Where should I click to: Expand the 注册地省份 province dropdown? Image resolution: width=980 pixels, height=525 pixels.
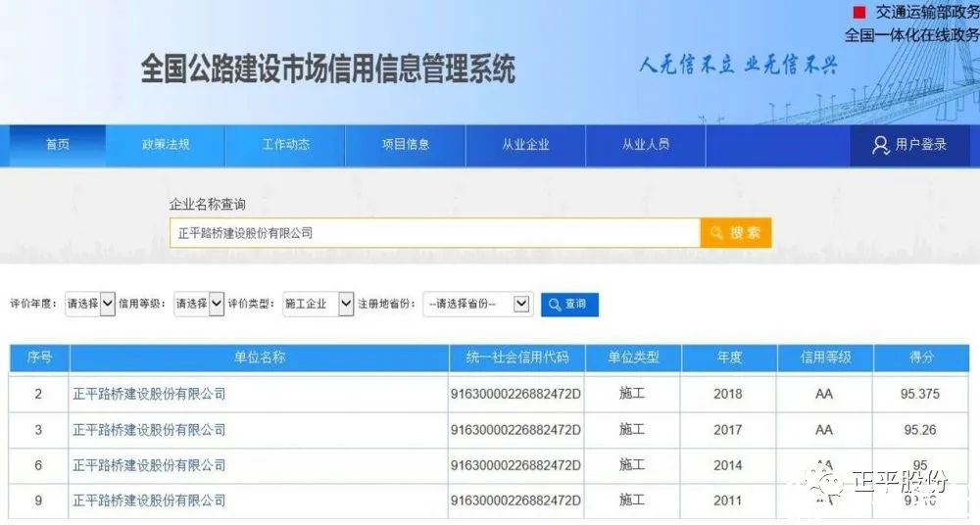(x=477, y=305)
